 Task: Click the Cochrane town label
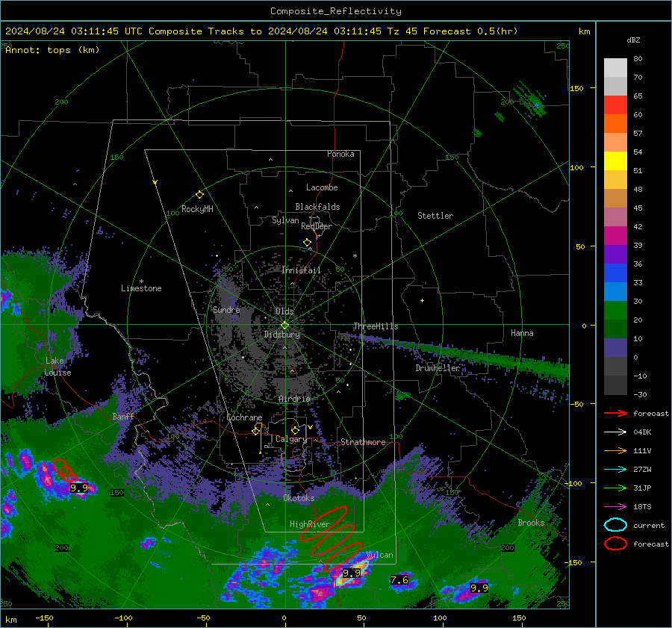244,417
